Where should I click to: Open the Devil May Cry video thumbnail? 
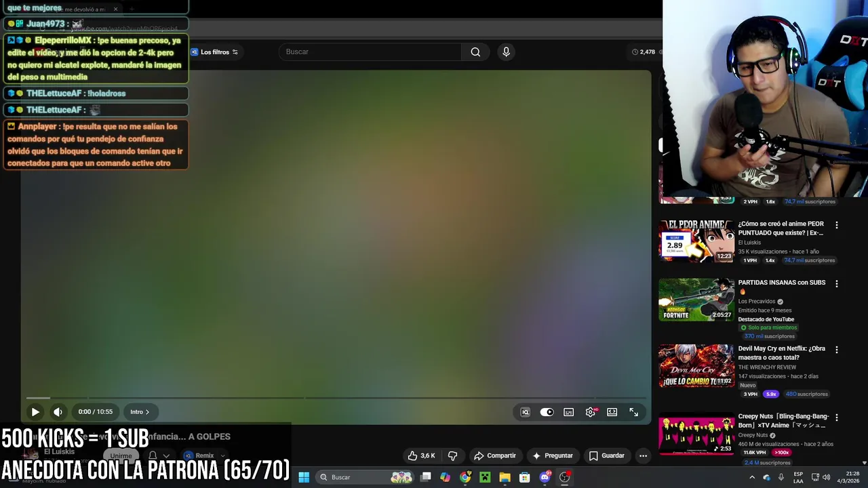[696, 366]
